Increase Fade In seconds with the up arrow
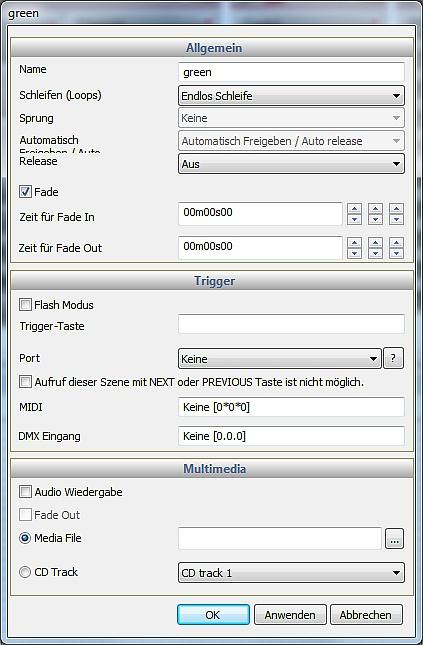Screen dimensions: 423x645 (x=375, y=208)
